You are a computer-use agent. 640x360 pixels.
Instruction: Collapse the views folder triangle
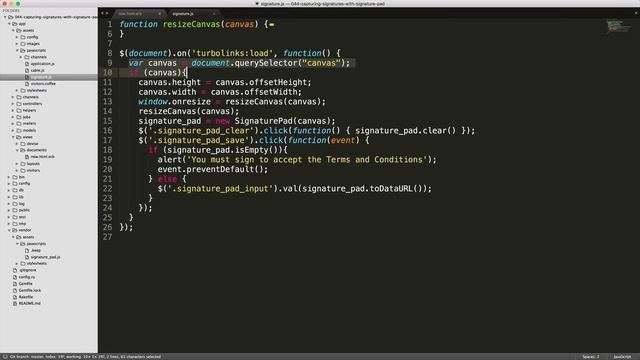point(13,137)
